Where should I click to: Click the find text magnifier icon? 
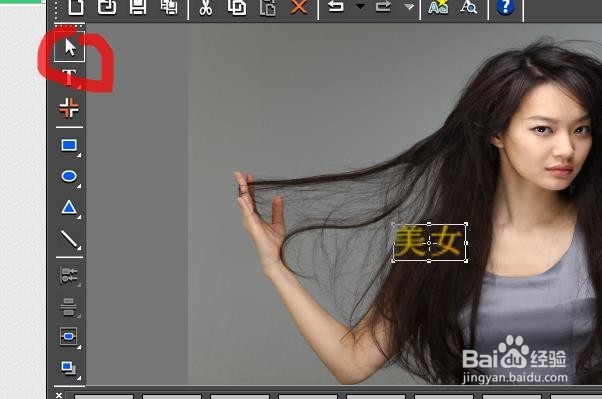click(469, 7)
